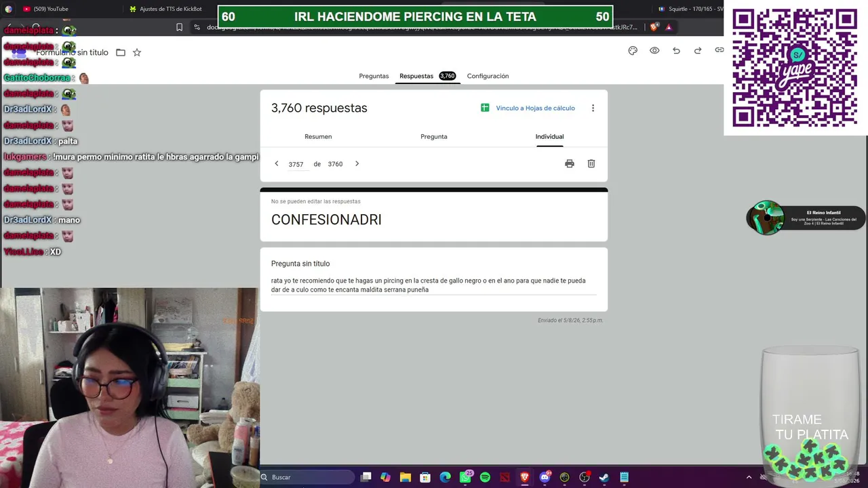Open WhatsApp from the taskbar
This screenshot has height=488, width=868.
click(x=466, y=477)
